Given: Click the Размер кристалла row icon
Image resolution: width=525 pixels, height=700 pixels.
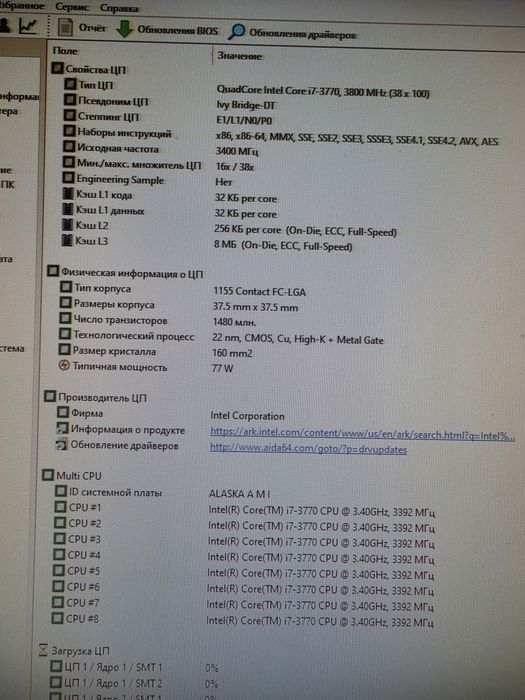Looking at the screenshot, I should pyautogui.click(x=64, y=350).
